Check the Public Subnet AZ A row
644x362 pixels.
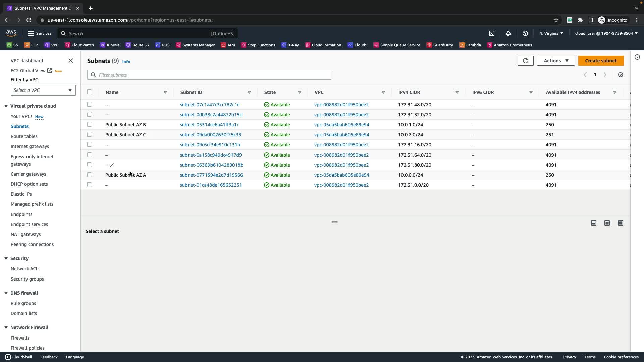coord(90,175)
